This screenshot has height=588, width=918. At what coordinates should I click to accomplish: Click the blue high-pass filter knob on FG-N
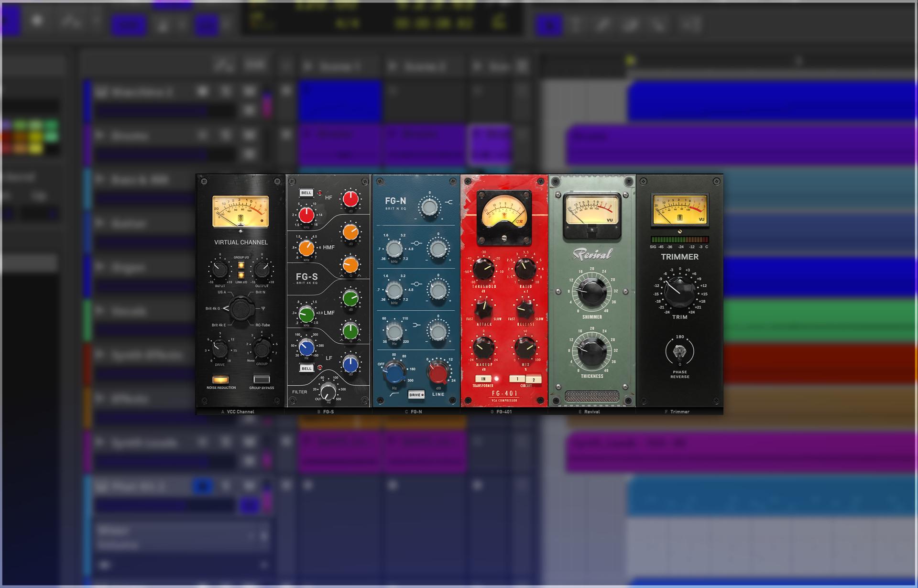pos(394,372)
